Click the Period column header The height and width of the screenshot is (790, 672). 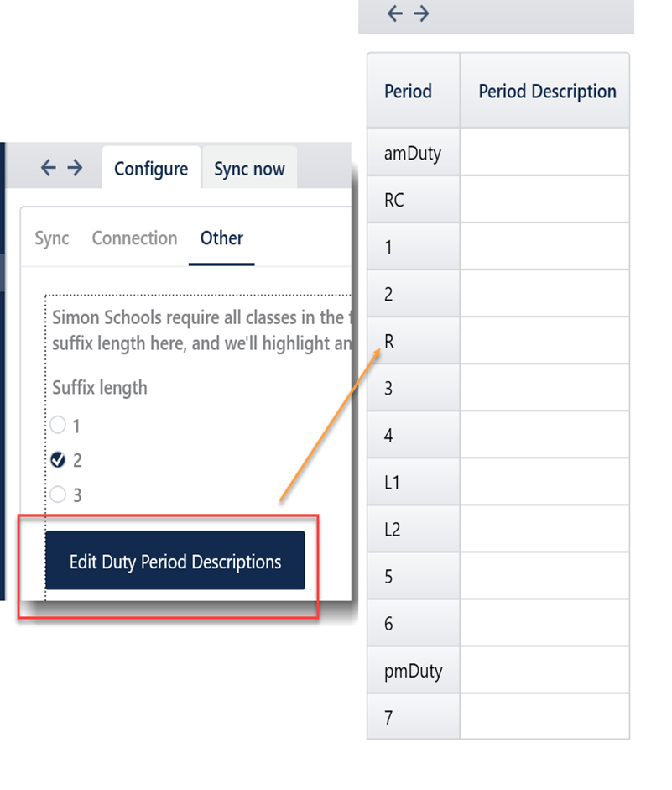408,92
